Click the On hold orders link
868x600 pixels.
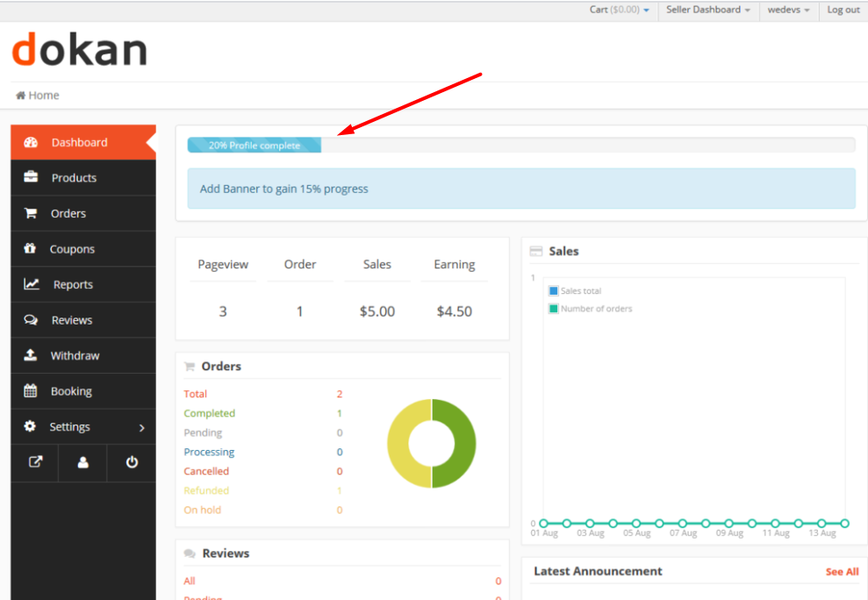click(202, 510)
